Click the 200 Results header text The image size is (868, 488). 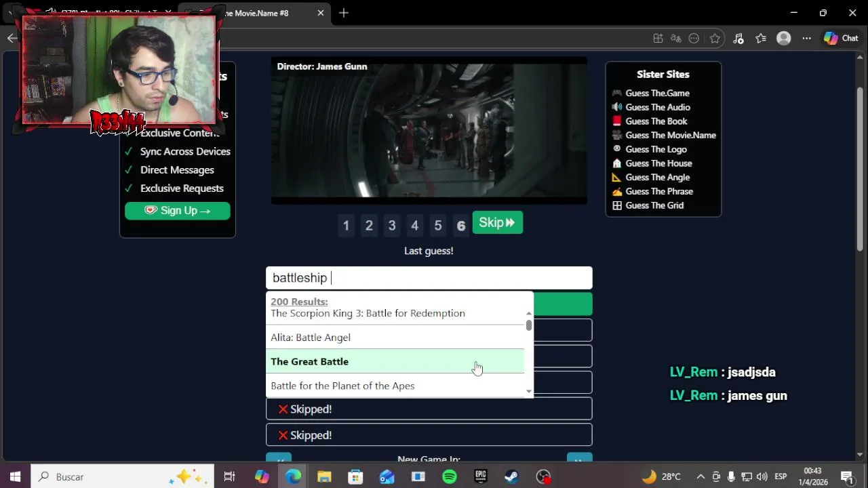pos(299,302)
